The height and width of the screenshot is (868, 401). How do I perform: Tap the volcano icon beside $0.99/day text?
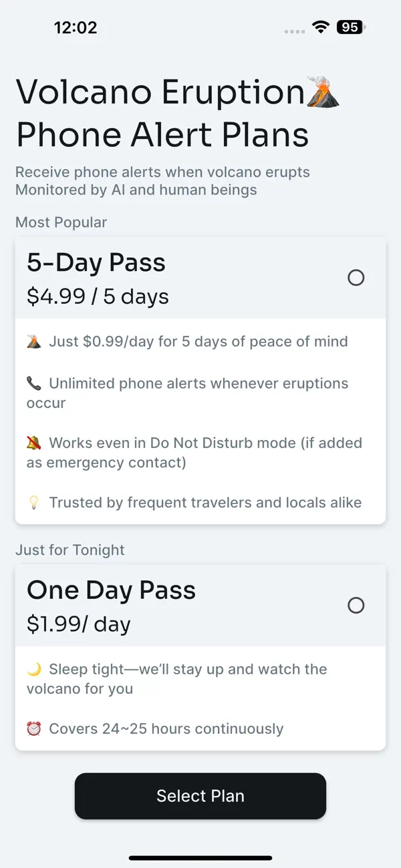tap(34, 342)
